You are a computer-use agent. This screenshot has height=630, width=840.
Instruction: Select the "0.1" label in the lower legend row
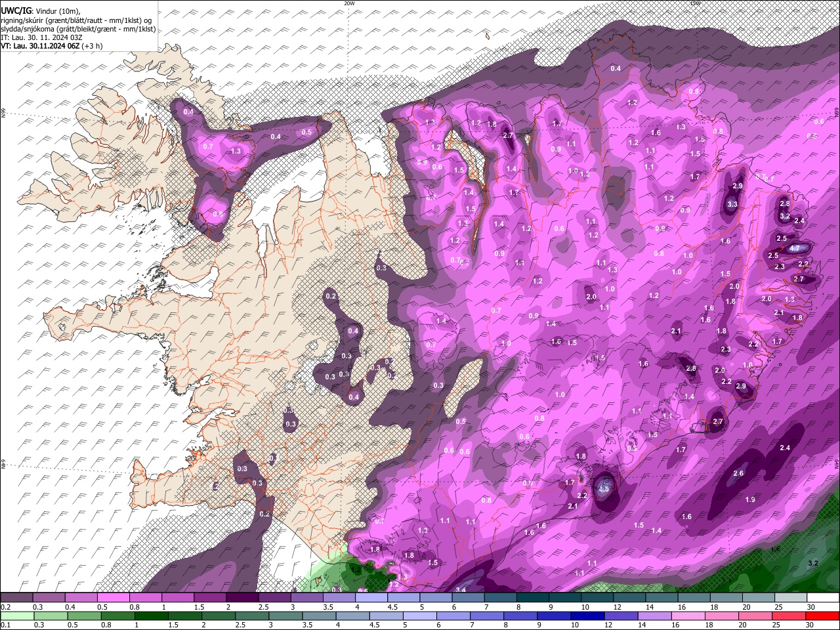(x=5, y=625)
